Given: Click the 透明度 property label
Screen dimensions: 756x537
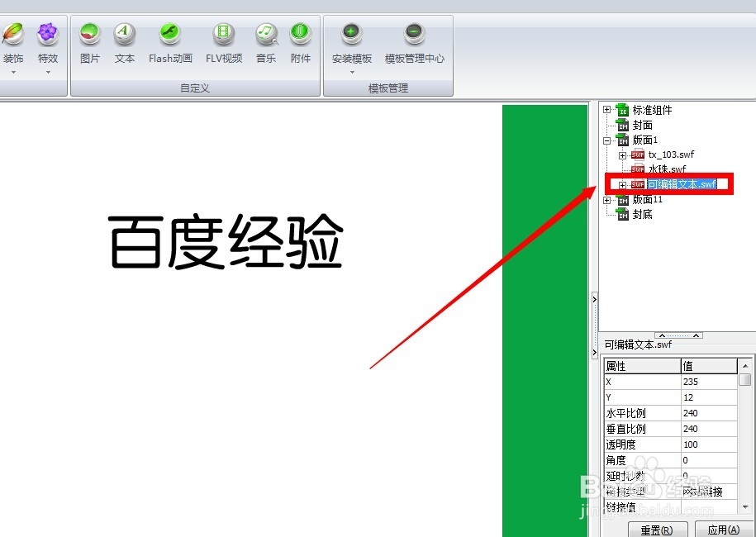Looking at the screenshot, I should (x=621, y=444).
